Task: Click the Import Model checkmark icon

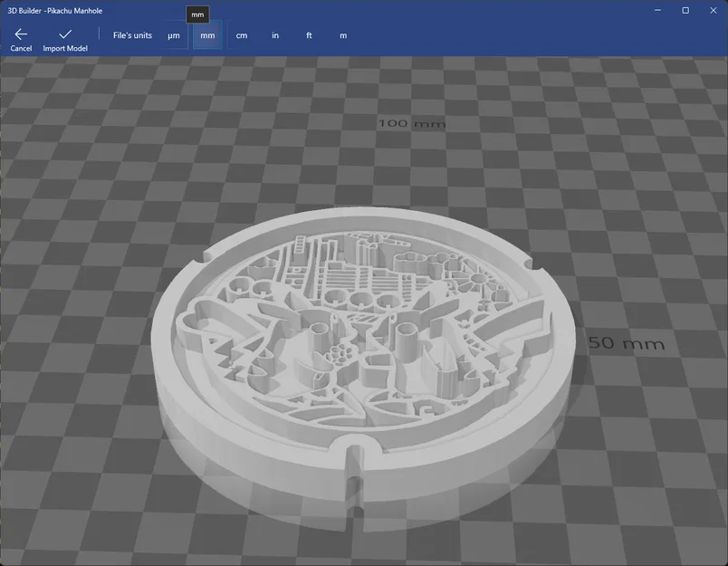Action: point(65,34)
